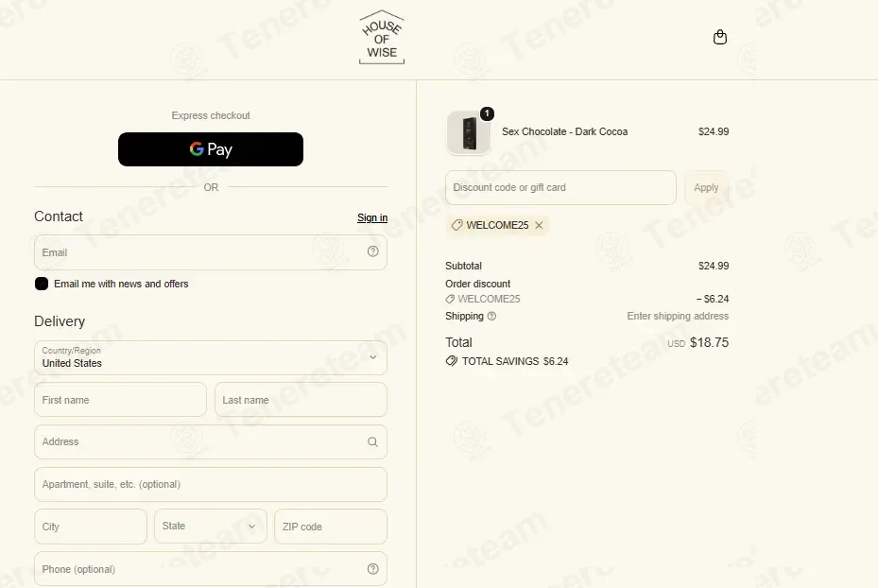Remove the WELCOME25 discount code
Viewport: 878px width, 588px height.
pyautogui.click(x=539, y=225)
